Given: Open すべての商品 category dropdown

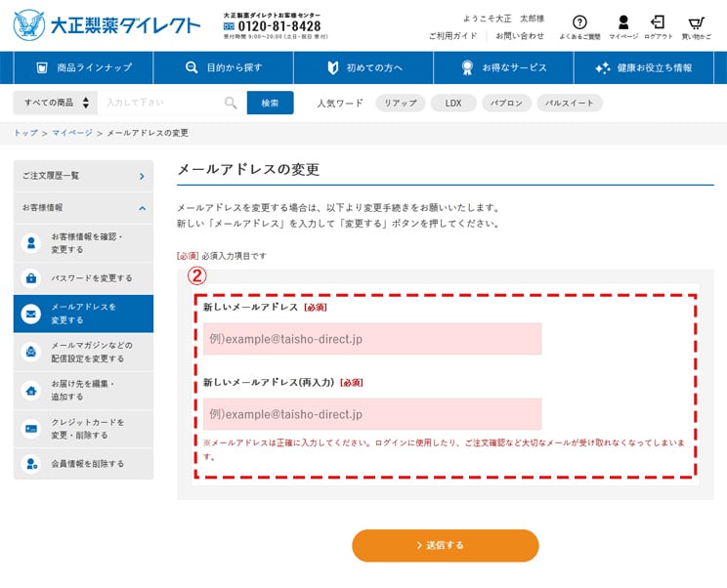Looking at the screenshot, I should [x=56, y=103].
